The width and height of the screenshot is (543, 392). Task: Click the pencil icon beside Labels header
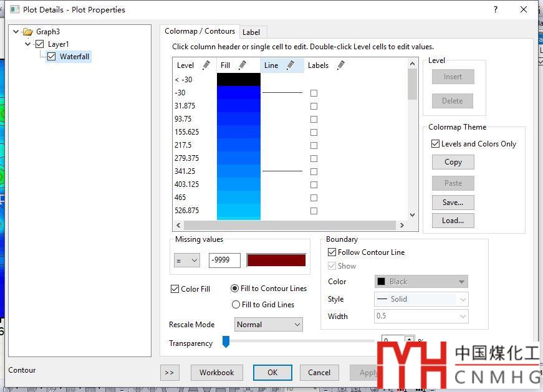pyautogui.click(x=341, y=65)
